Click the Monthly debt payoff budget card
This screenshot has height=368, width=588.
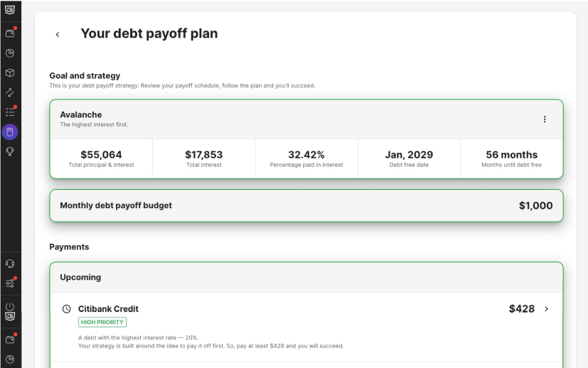pyautogui.click(x=306, y=206)
